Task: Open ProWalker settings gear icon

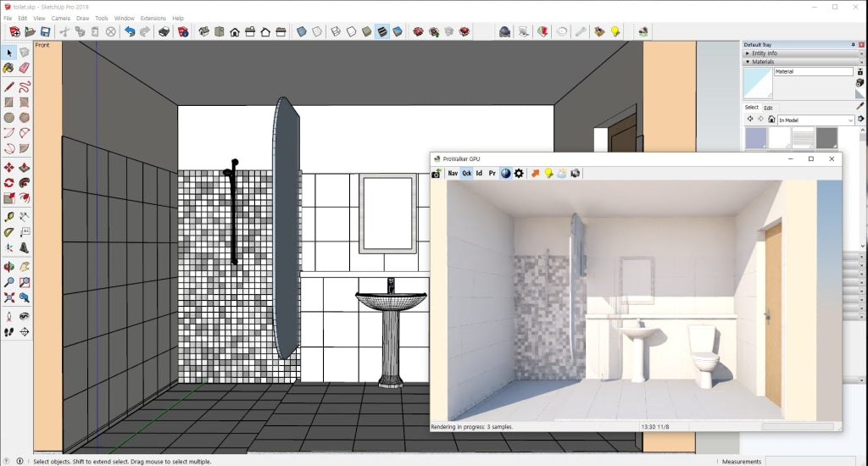Action: [x=519, y=174]
